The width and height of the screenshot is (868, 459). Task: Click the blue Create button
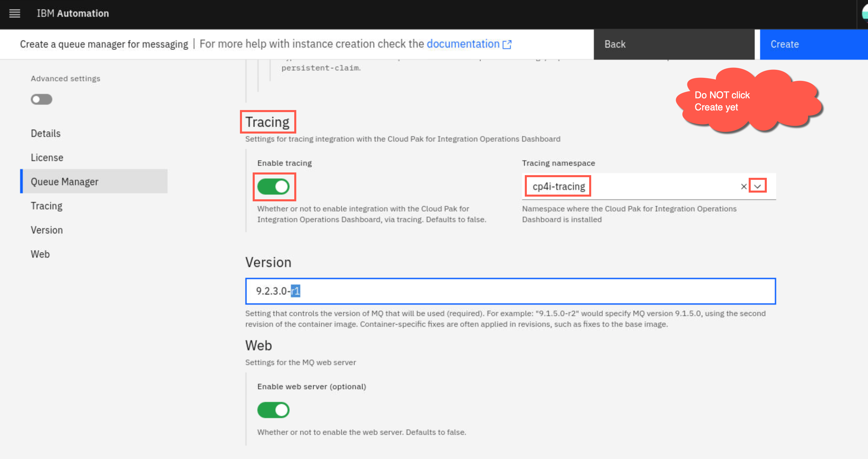(x=814, y=44)
